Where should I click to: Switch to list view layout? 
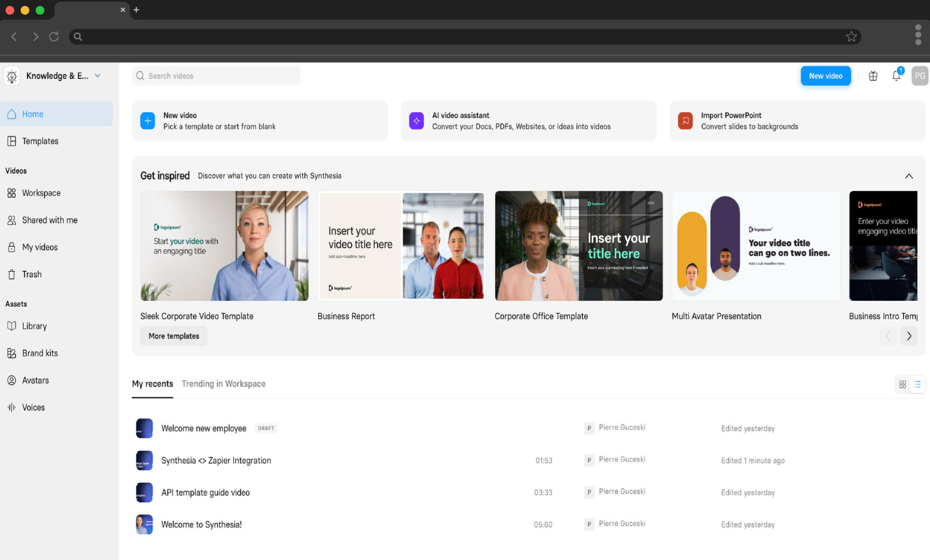pos(917,384)
